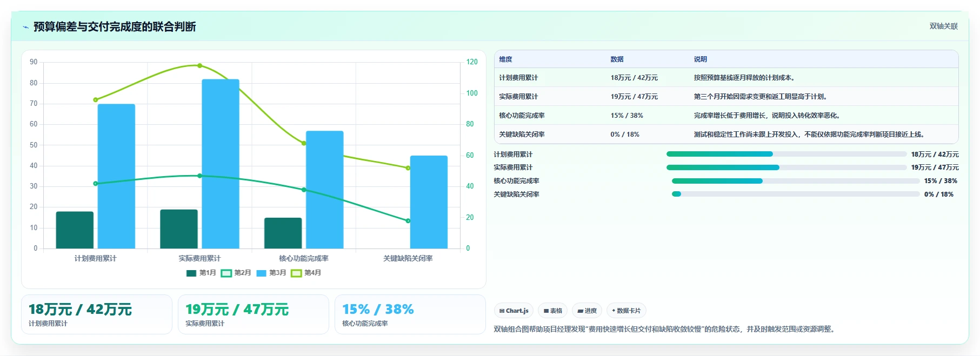Click the dark green bar above 实际费用累计
The height and width of the screenshot is (356, 980).
(179, 229)
